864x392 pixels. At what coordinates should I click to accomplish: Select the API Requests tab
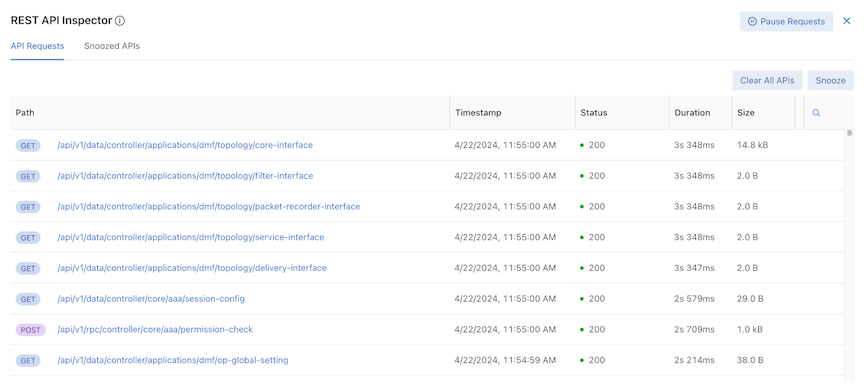point(37,46)
